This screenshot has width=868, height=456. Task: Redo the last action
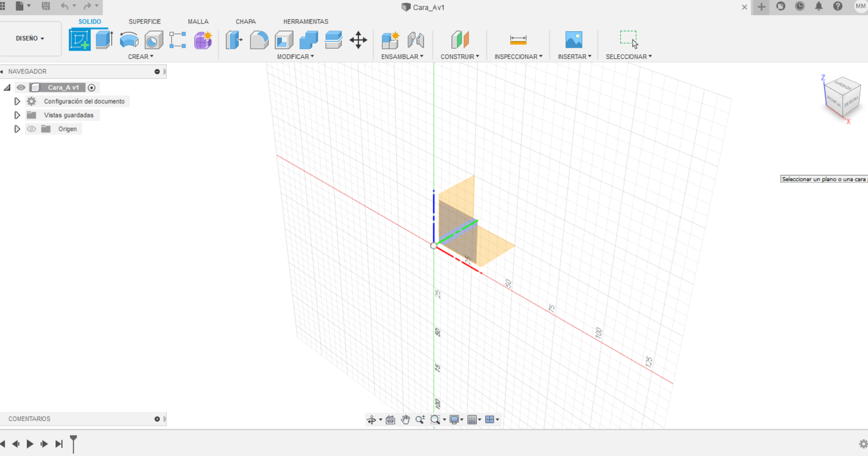click(x=87, y=6)
